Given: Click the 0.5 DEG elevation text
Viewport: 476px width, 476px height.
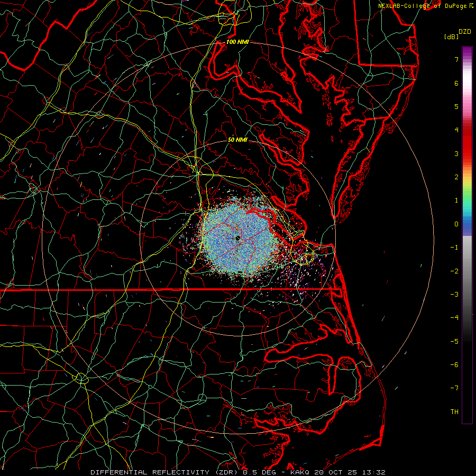Looking at the screenshot, I should (x=259, y=472).
